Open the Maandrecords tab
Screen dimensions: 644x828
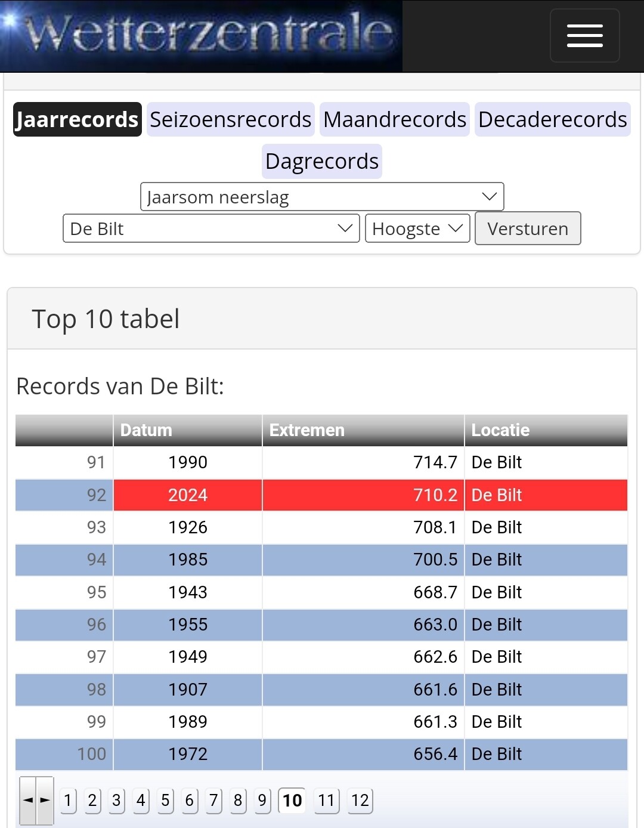tap(394, 119)
